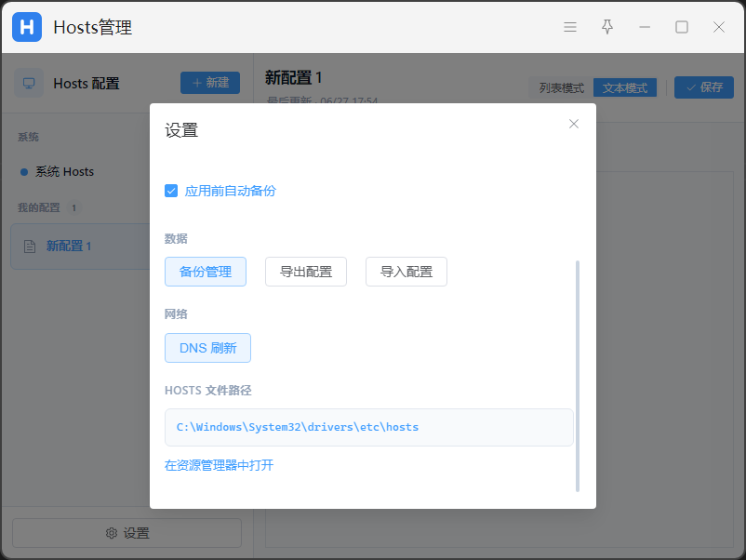
Task: Click the settings dialog vertical scrollbar
Action: pyautogui.click(x=578, y=376)
